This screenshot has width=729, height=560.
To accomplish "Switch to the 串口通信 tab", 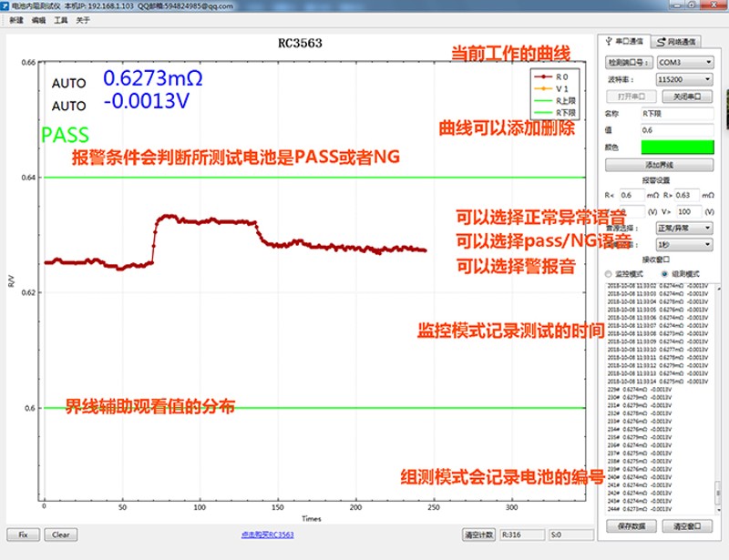I will (x=624, y=41).
